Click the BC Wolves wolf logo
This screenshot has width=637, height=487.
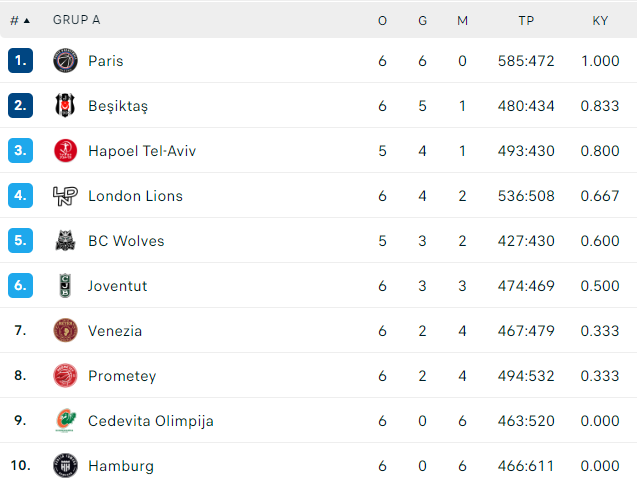(65, 241)
